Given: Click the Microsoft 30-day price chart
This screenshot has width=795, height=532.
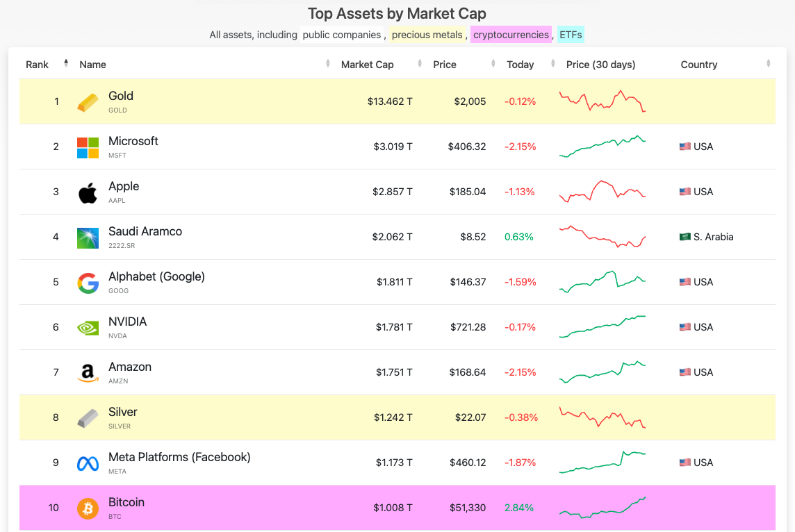Looking at the screenshot, I should click(603, 147).
